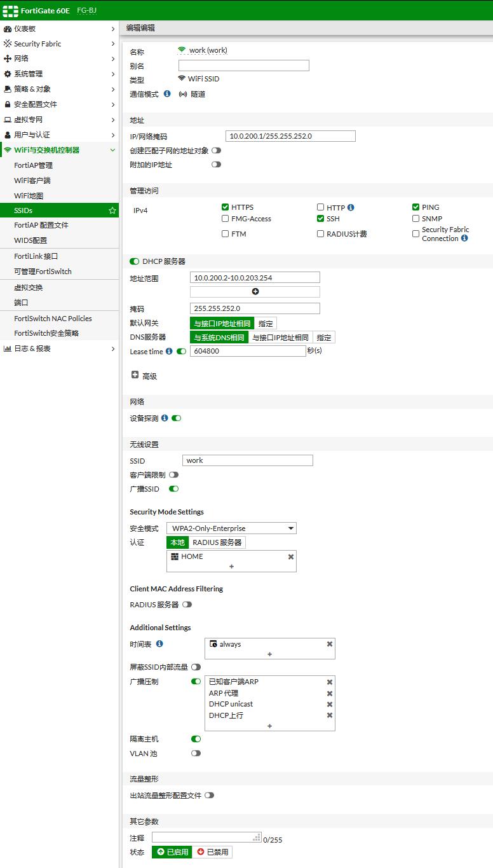Remove 已知客户端ARP entry with X icon
Image resolution: width=493 pixels, height=868 pixels.
click(330, 682)
